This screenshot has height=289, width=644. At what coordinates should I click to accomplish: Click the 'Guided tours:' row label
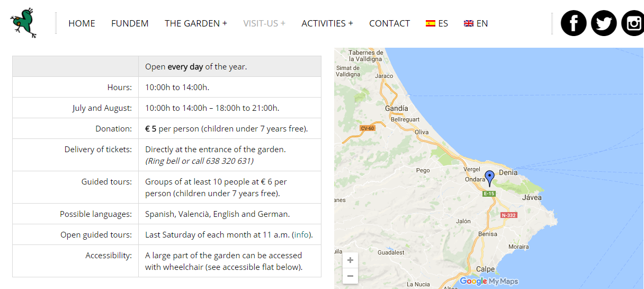[x=106, y=182]
